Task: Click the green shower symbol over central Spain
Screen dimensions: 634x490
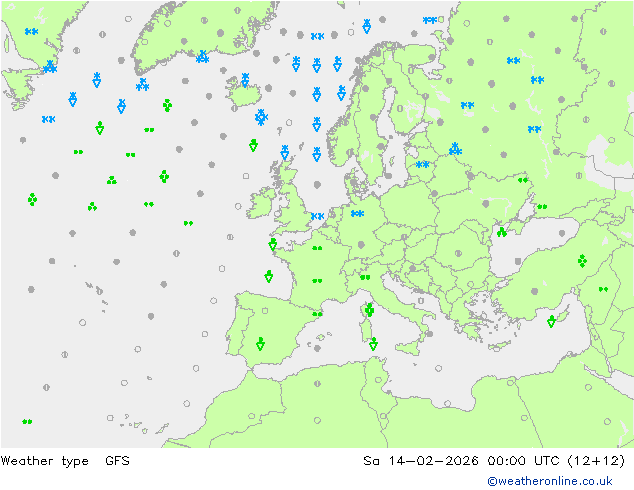Action: pyautogui.click(x=260, y=344)
